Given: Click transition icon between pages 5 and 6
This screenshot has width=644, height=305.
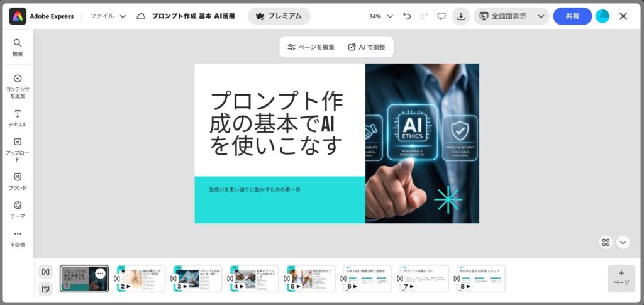Looking at the screenshot, I should (x=343, y=279).
